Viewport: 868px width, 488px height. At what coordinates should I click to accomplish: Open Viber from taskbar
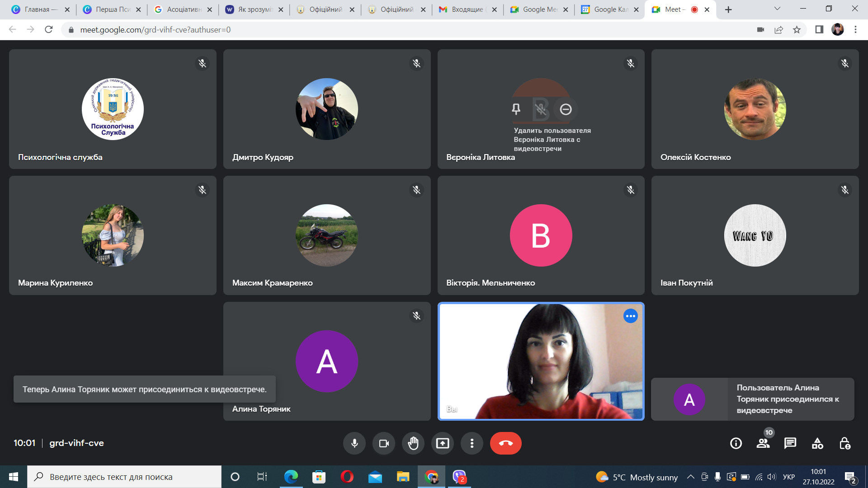pos(459,477)
